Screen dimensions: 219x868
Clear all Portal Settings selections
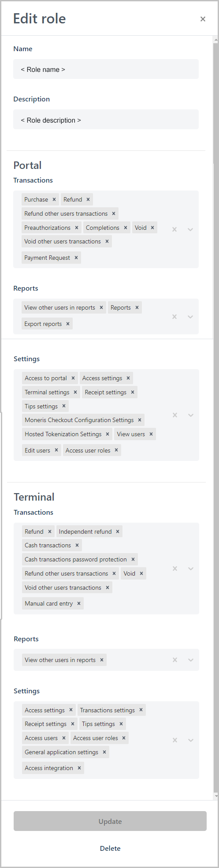[175, 415]
